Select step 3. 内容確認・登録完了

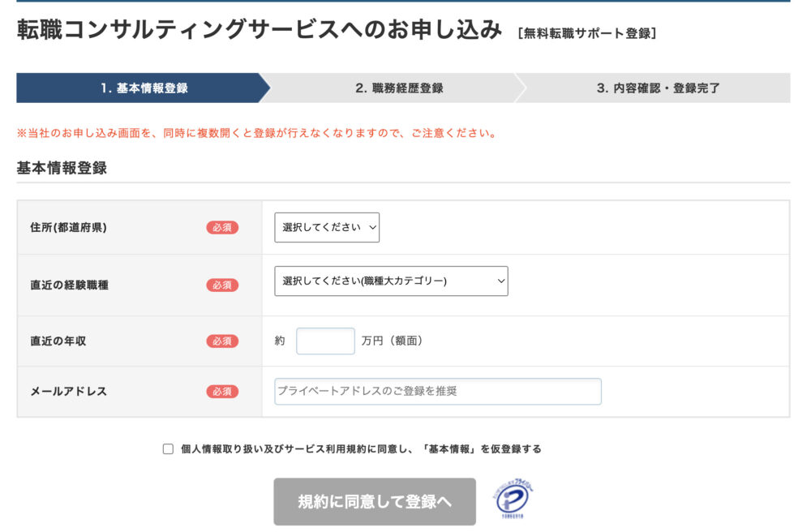658,88
